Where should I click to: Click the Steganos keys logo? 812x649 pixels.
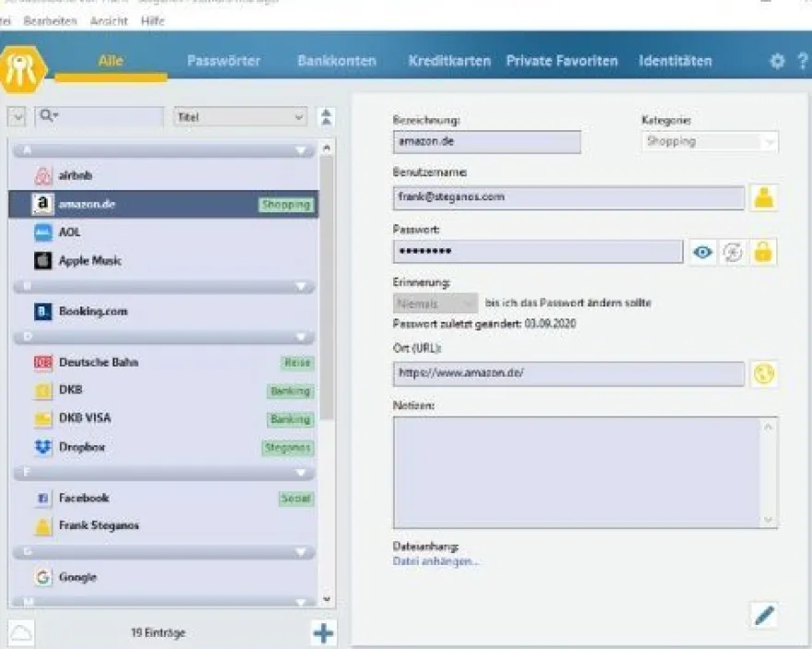point(23,69)
